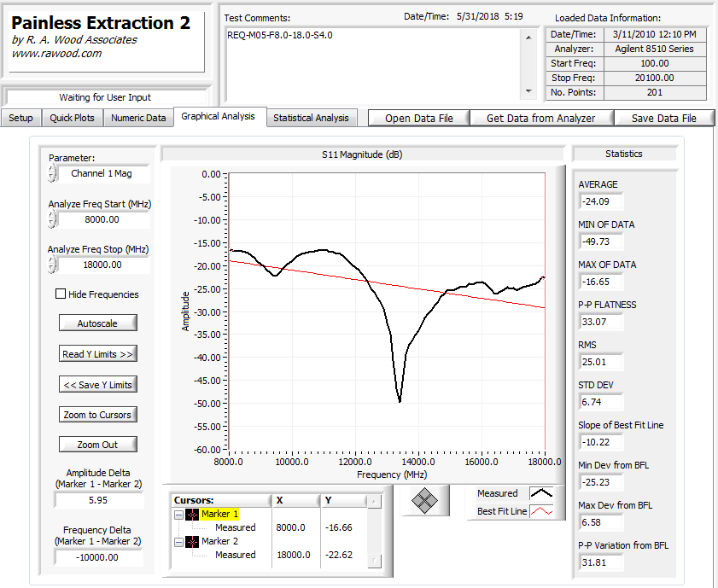This screenshot has height=588, width=718.
Task: Click the Autoscale button
Action: coord(97,323)
